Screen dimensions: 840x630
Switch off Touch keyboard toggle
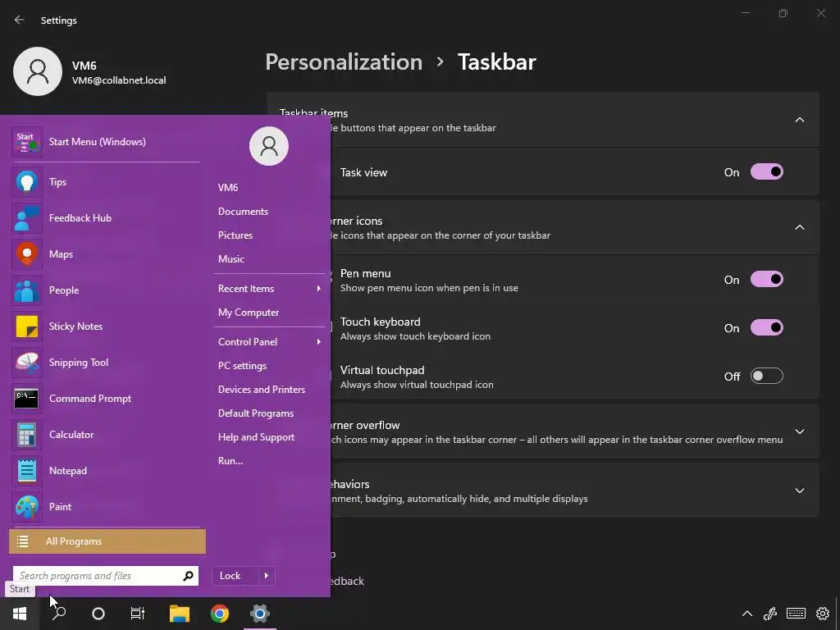coord(767,327)
